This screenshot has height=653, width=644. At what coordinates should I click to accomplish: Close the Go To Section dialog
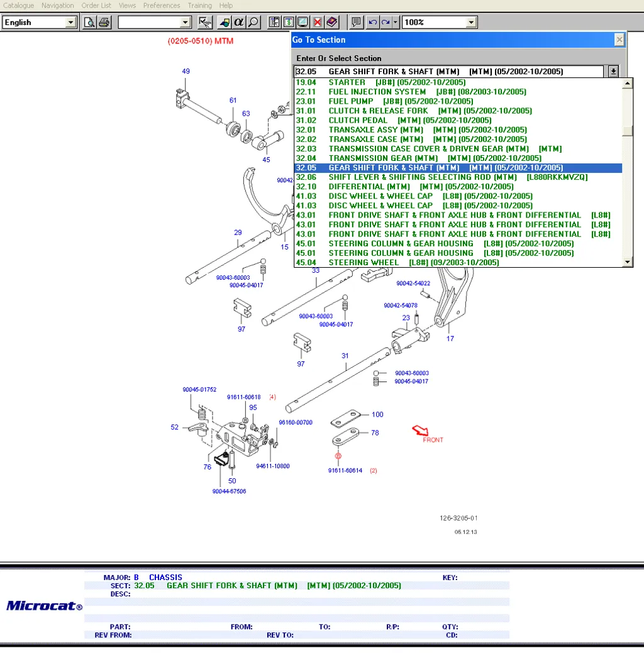(x=619, y=40)
